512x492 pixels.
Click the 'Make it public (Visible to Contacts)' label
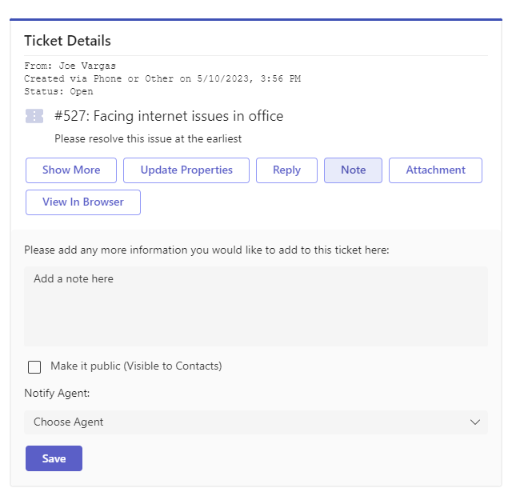click(x=136, y=366)
